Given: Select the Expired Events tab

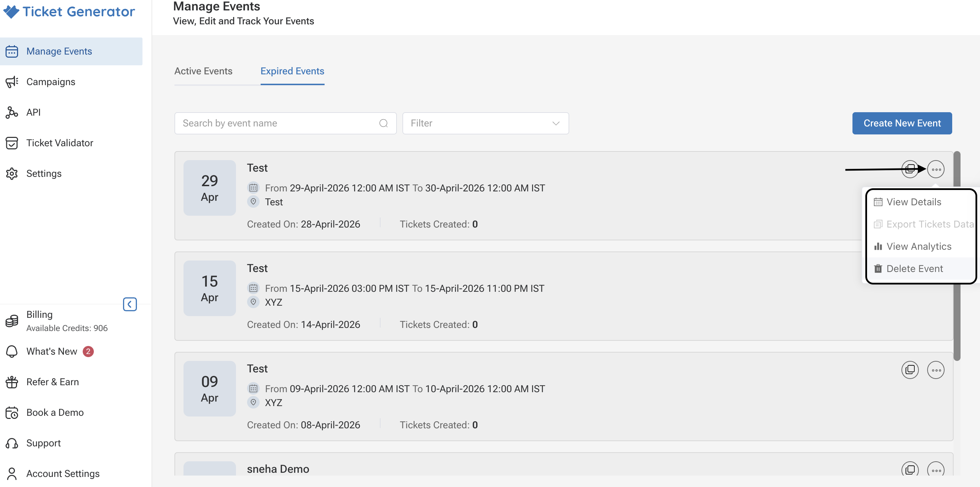Looking at the screenshot, I should point(292,71).
